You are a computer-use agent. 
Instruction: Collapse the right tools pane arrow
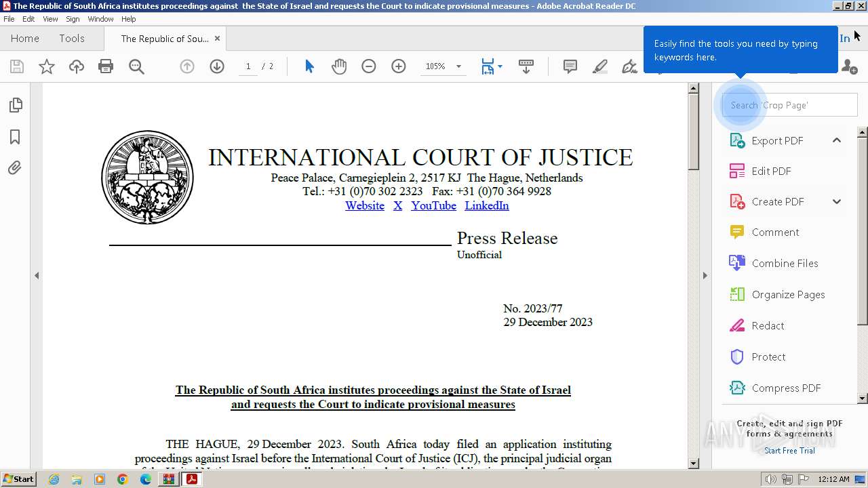pos(705,275)
